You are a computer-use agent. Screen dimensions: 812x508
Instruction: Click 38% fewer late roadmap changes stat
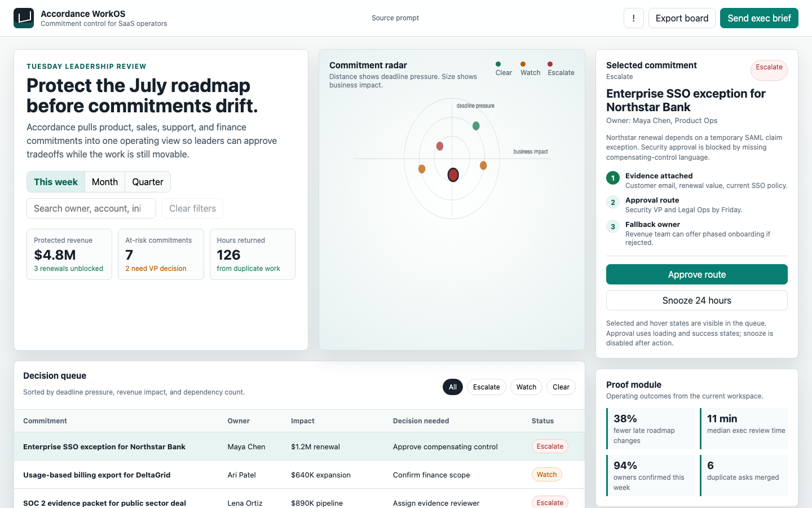click(x=650, y=429)
